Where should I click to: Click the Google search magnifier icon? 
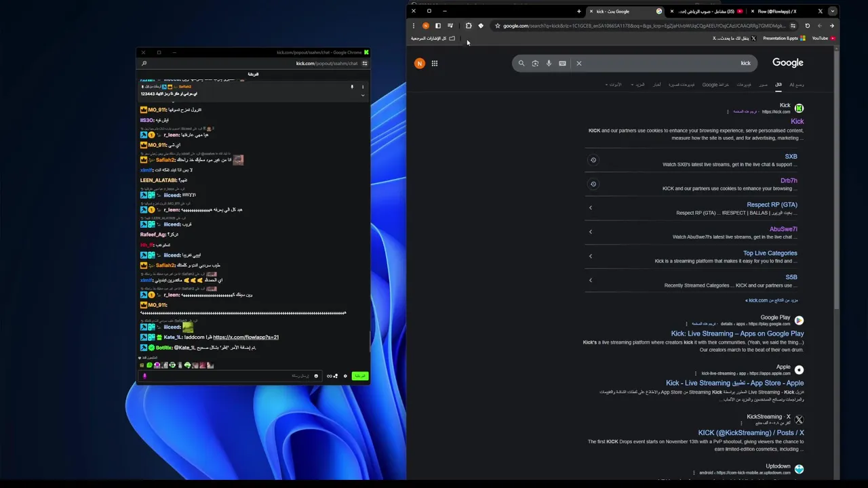521,63
